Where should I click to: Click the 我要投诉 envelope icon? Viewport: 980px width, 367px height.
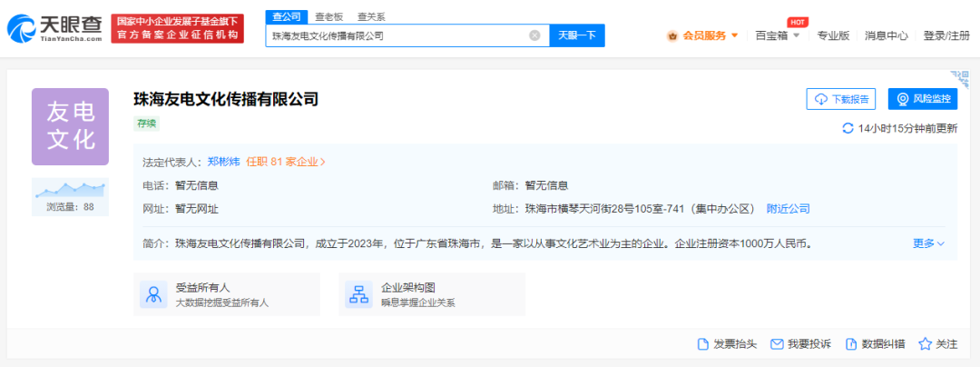coord(777,344)
